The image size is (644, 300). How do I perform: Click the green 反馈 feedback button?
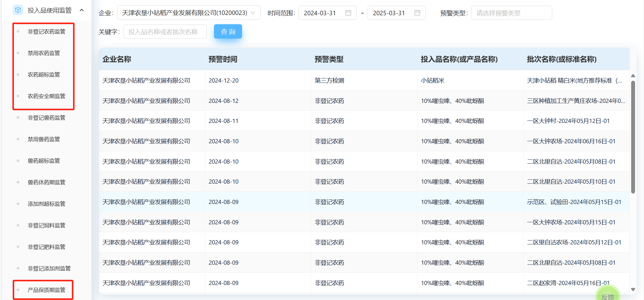pyautogui.click(x=608, y=296)
